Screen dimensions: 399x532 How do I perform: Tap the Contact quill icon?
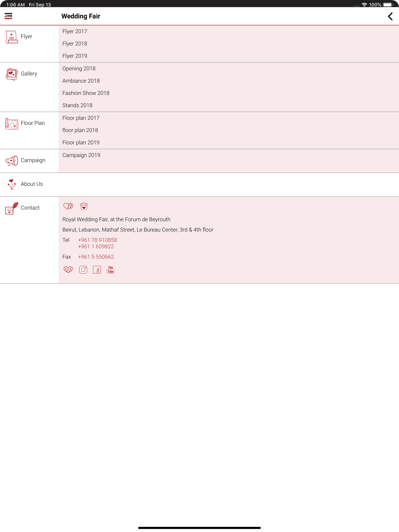coord(12,208)
